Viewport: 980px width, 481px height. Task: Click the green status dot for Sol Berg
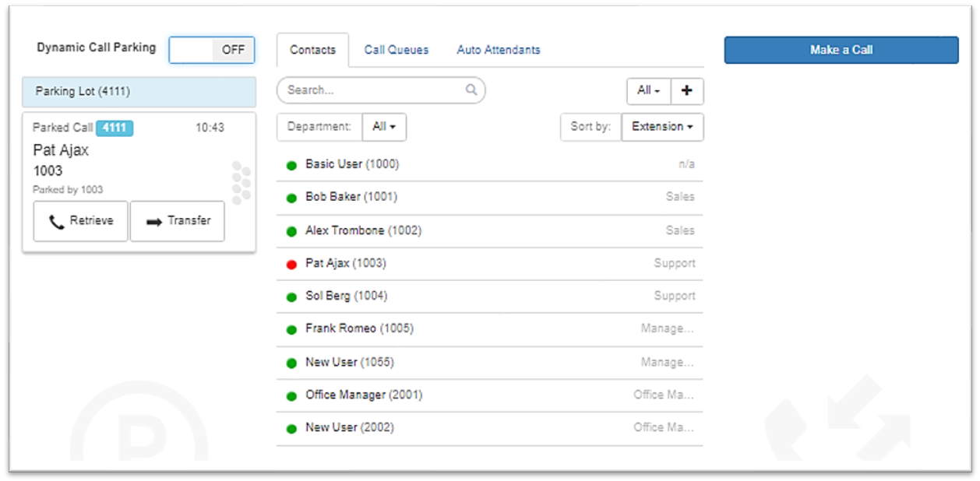point(292,297)
